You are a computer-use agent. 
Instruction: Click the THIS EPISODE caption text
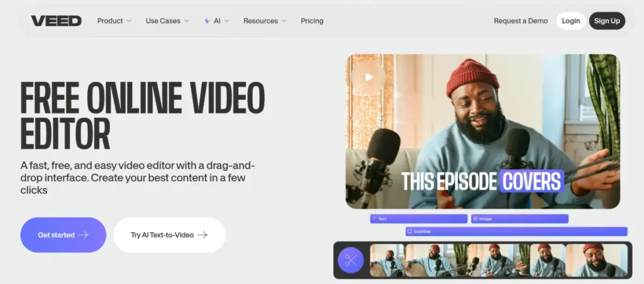coord(449,181)
